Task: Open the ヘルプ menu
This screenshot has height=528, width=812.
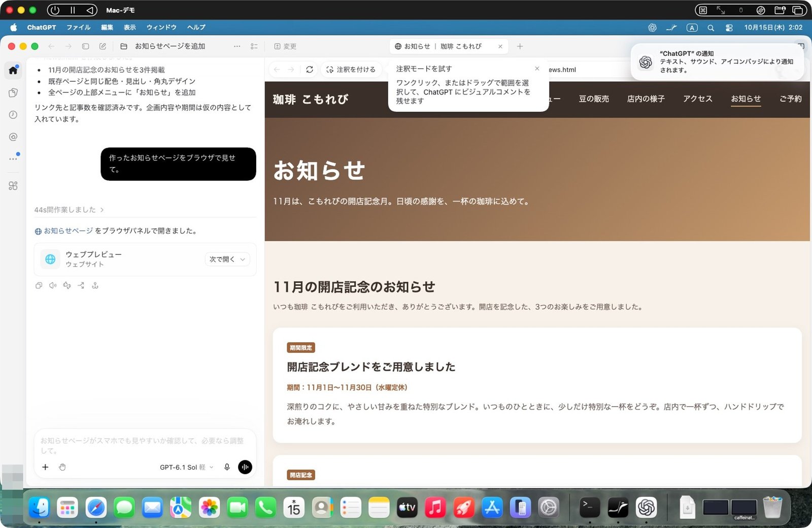Action: [196, 27]
